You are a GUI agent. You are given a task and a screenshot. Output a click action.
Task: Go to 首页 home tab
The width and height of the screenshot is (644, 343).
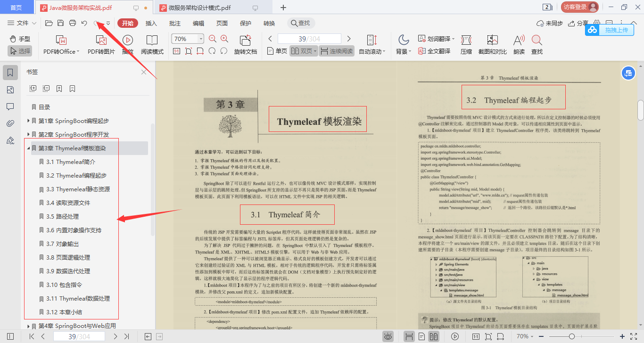[x=17, y=8]
